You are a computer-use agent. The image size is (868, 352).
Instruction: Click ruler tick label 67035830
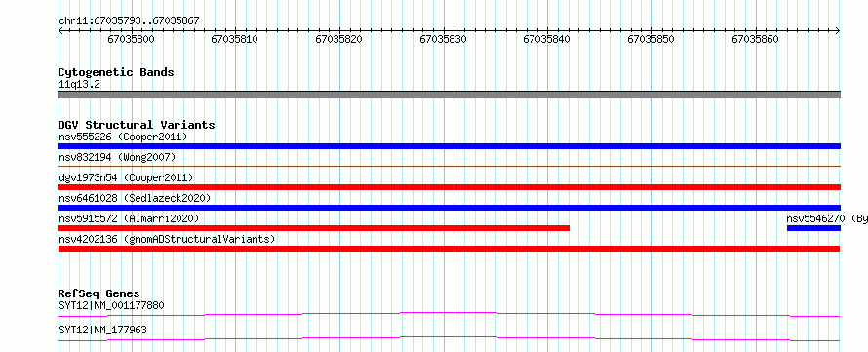444,39
